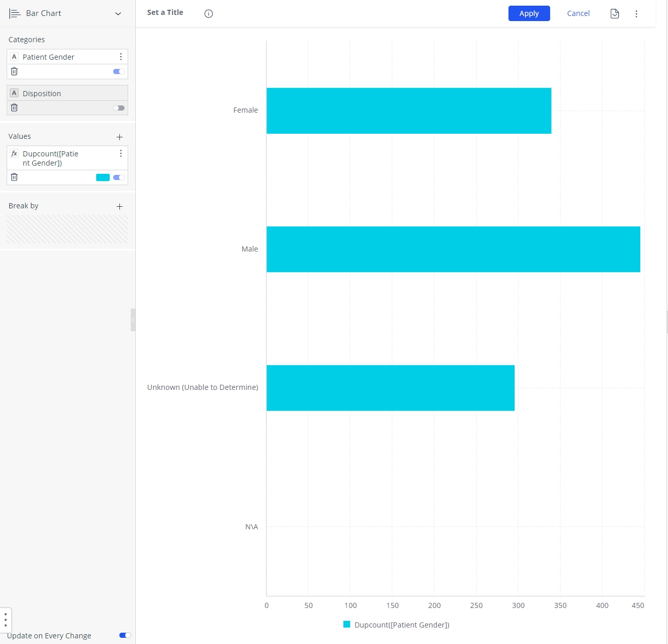Click the Disposition category label
Screen dimensions: 668x644
42,94
